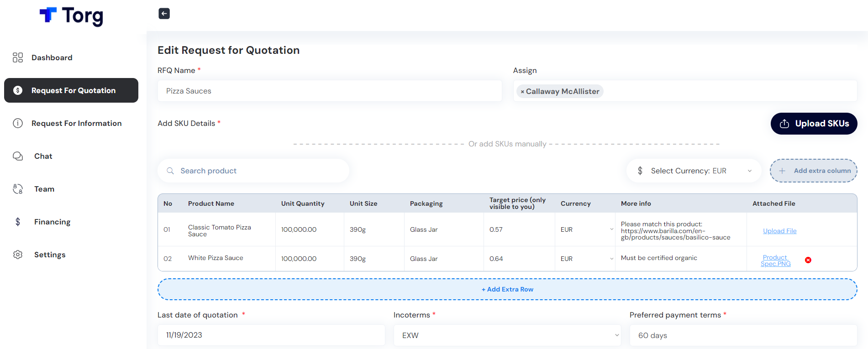Click the Upload File link
868x349 pixels.
(x=779, y=231)
